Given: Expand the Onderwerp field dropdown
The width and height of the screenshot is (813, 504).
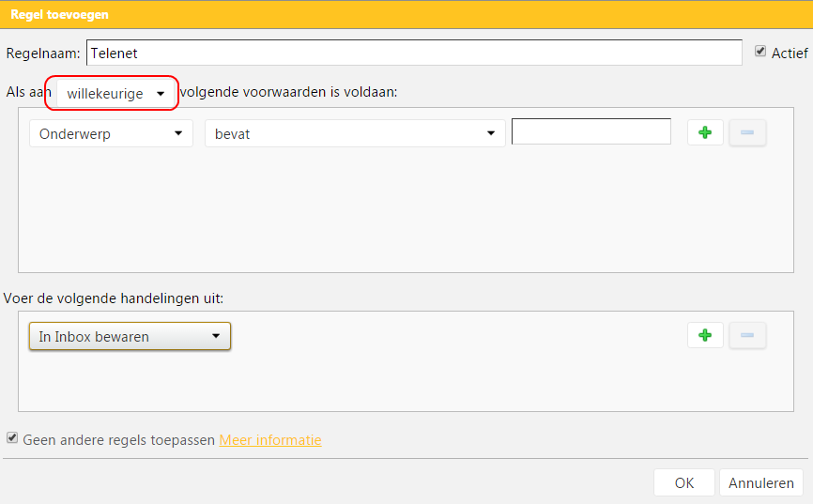Looking at the screenshot, I should pyautogui.click(x=111, y=134).
